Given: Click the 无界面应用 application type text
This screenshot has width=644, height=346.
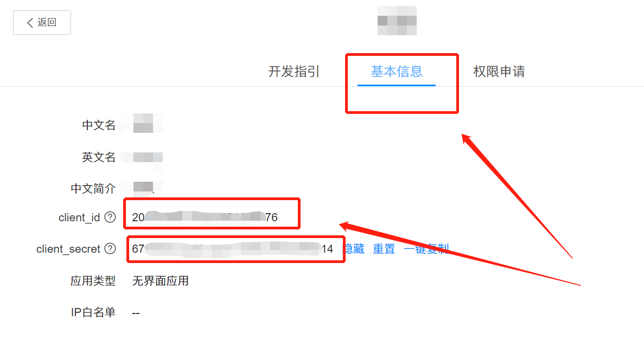Looking at the screenshot, I should (x=161, y=281).
